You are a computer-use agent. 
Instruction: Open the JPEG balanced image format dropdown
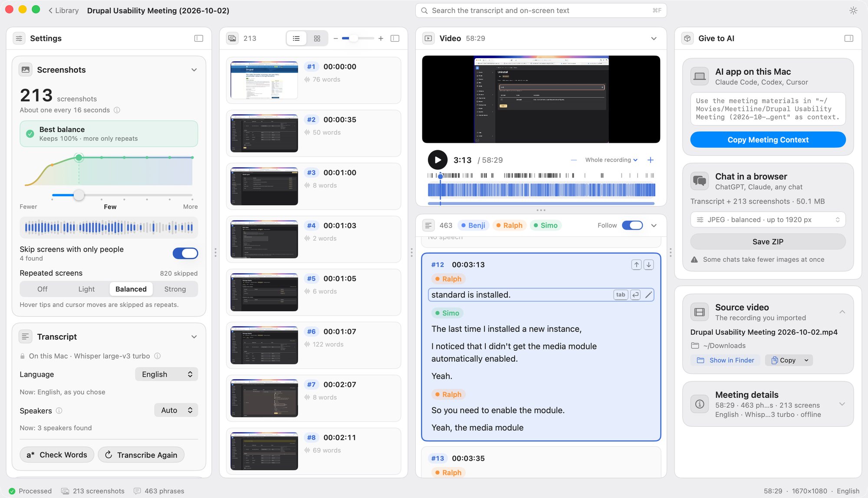click(x=768, y=219)
